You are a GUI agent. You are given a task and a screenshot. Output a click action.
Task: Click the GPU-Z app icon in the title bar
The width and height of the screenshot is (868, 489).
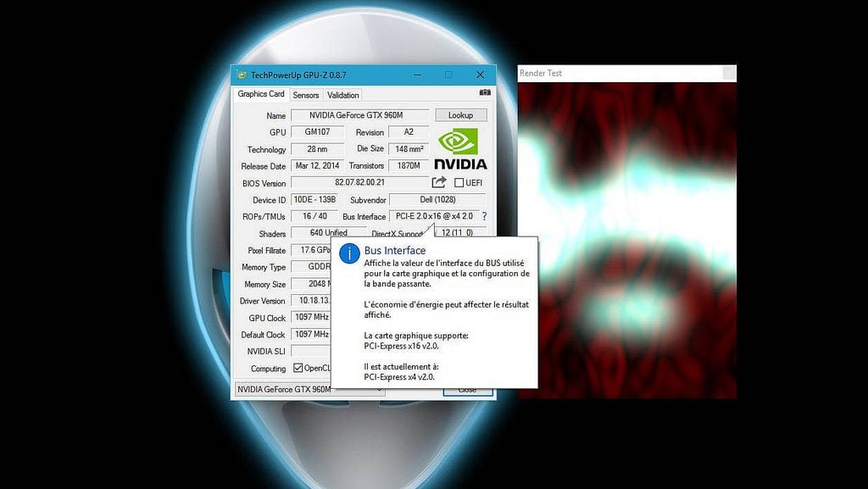(242, 75)
